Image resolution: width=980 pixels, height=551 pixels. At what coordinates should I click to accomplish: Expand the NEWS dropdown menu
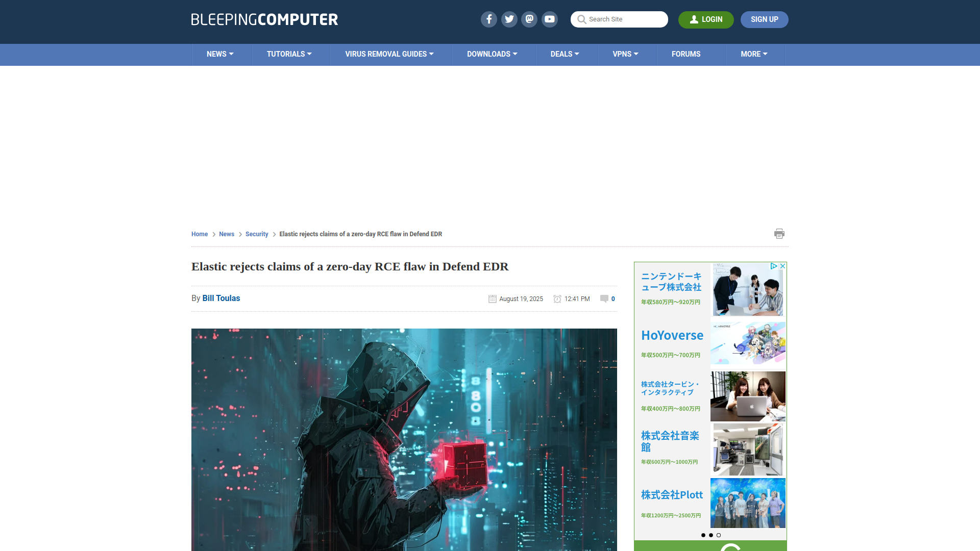220,54
